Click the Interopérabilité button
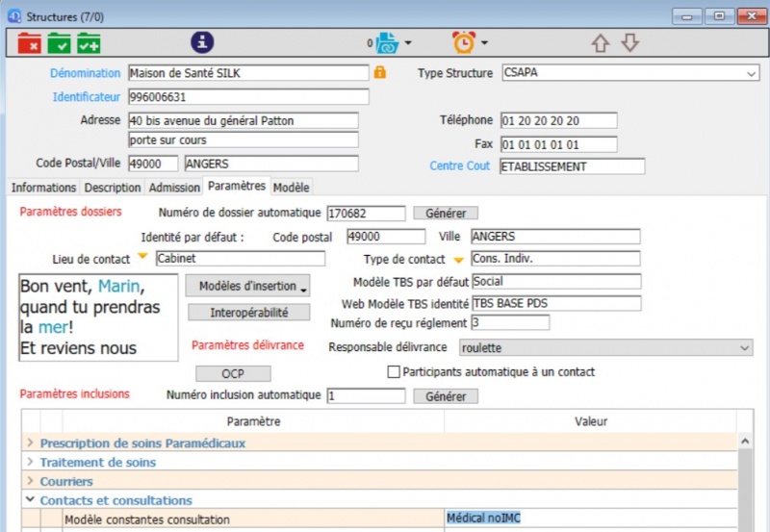The image size is (770, 532). pyautogui.click(x=248, y=313)
